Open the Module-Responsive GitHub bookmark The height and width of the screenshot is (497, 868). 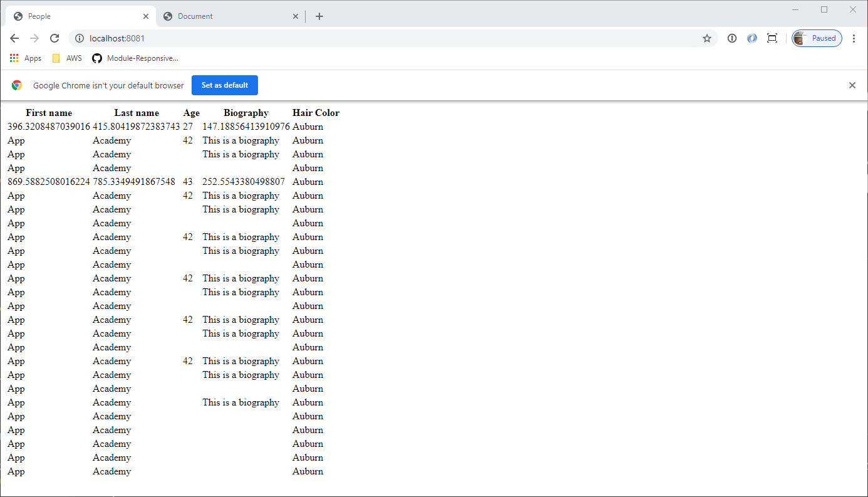pos(135,58)
